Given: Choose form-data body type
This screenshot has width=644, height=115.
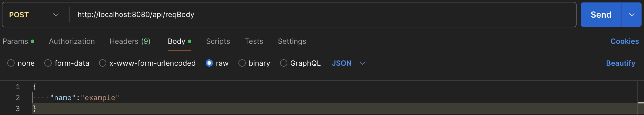Looking at the screenshot, I should pyautogui.click(x=48, y=63).
